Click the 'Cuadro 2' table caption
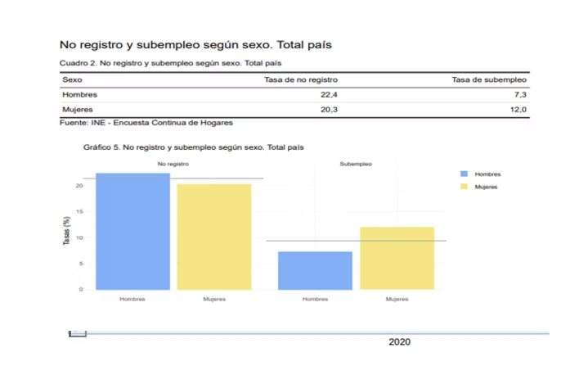Image resolution: width=588 pixels, height=384 pixels. (x=171, y=63)
